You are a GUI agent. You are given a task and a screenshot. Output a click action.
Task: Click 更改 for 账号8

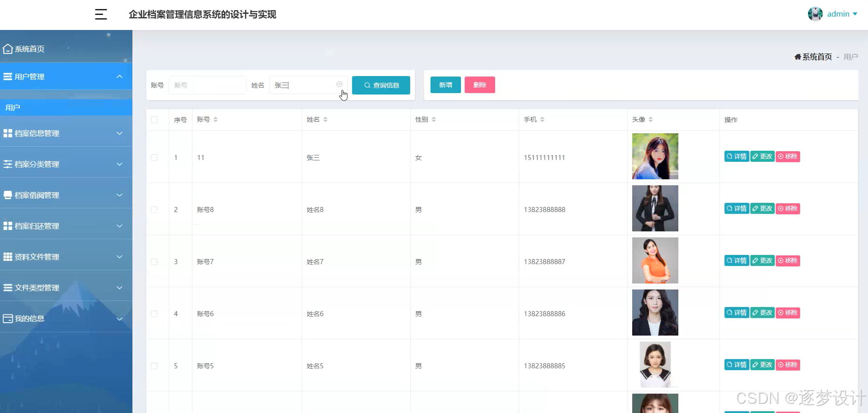point(762,209)
